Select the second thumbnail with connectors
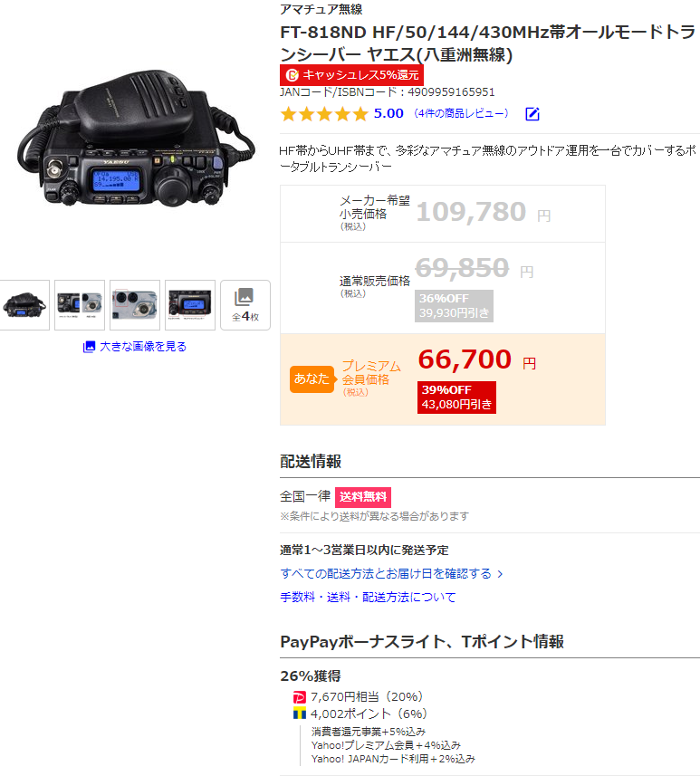Image resolution: width=700 pixels, height=776 pixels. (x=80, y=305)
